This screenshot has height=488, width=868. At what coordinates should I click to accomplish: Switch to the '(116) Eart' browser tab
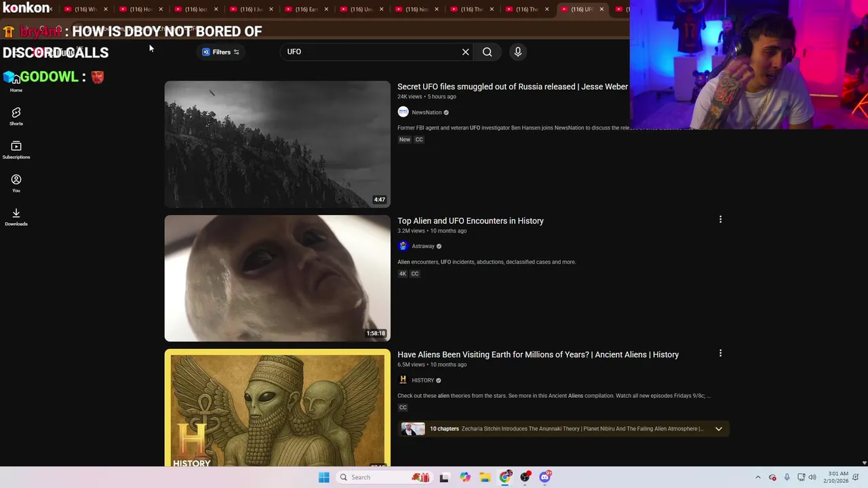point(307,9)
